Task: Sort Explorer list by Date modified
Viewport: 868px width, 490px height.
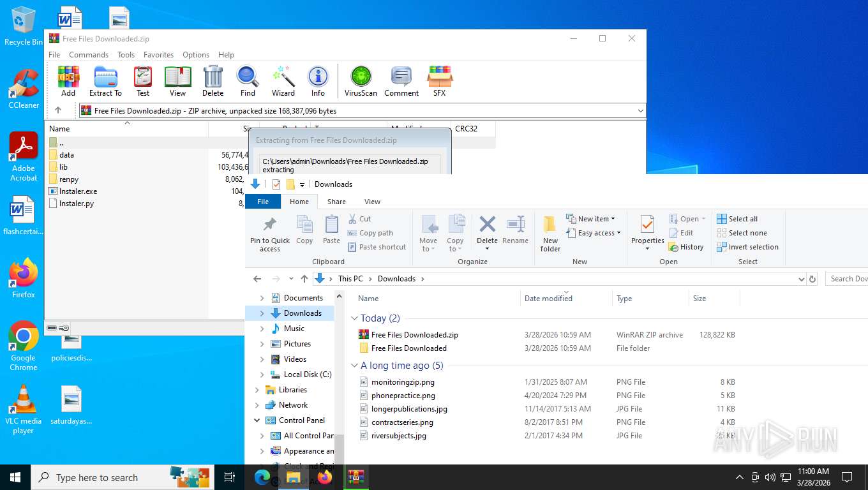Action: [566, 298]
